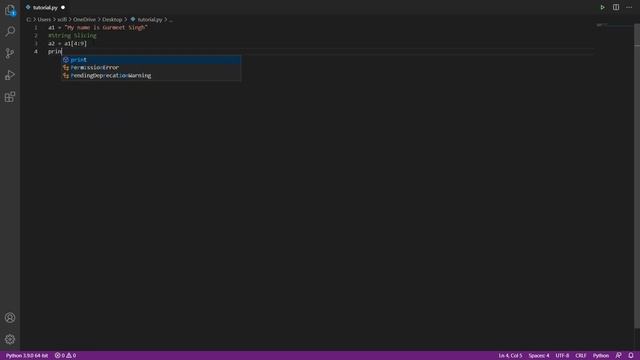Choose the print autocomplete suggestion
The image size is (640, 360).
151,60
